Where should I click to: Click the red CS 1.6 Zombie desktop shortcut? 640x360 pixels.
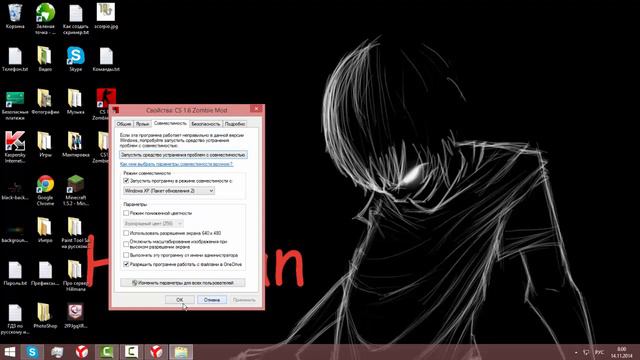pos(106,98)
